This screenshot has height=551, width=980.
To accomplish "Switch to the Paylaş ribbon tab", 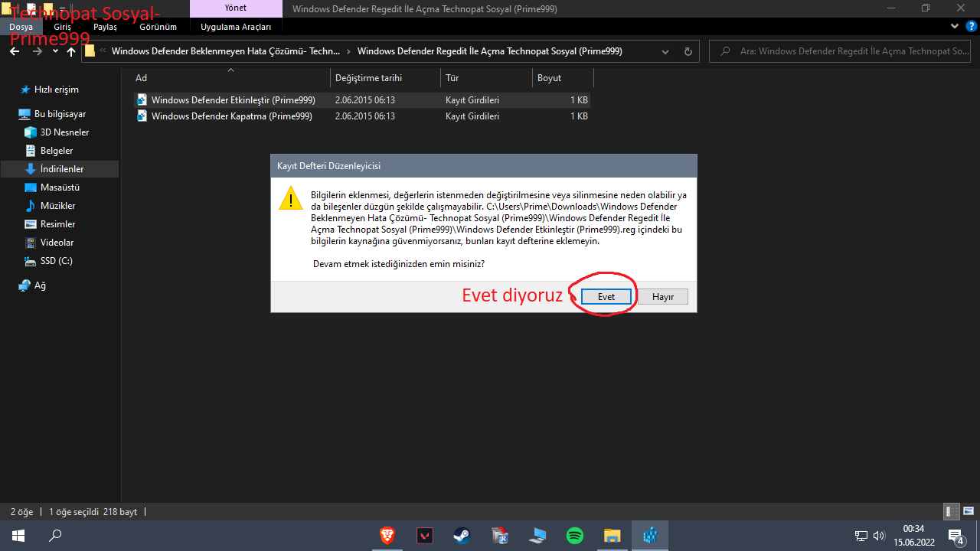I will pyautogui.click(x=105, y=27).
